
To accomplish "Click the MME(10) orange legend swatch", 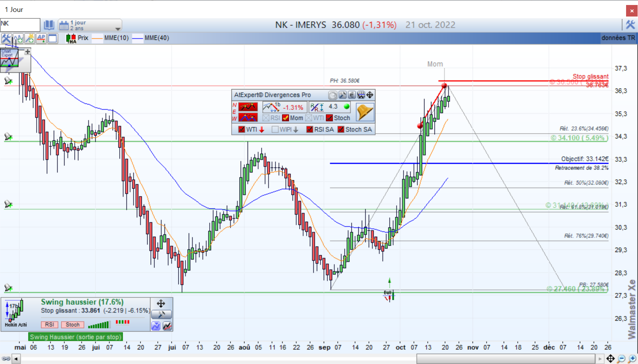I will point(98,38).
